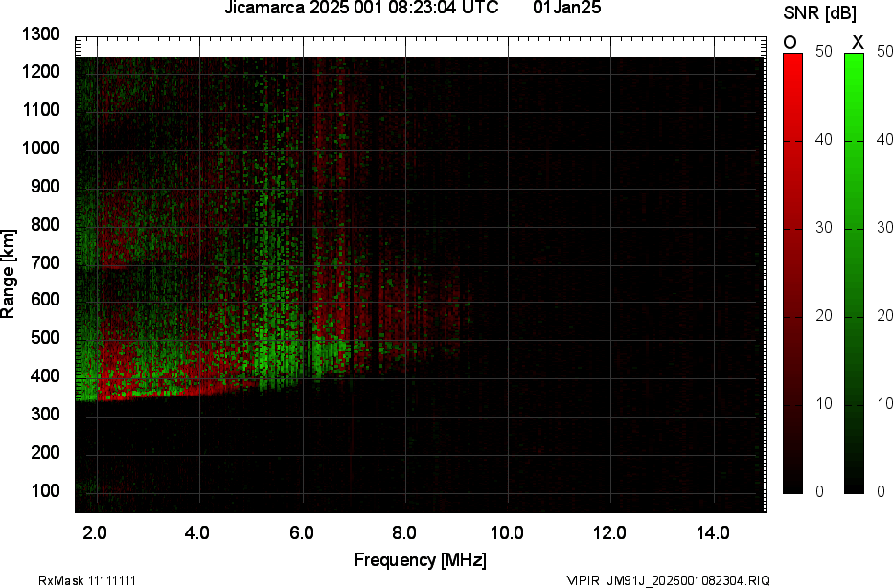Click the 1200 range tick label
This screenshot has width=893, height=588.
click(40, 71)
